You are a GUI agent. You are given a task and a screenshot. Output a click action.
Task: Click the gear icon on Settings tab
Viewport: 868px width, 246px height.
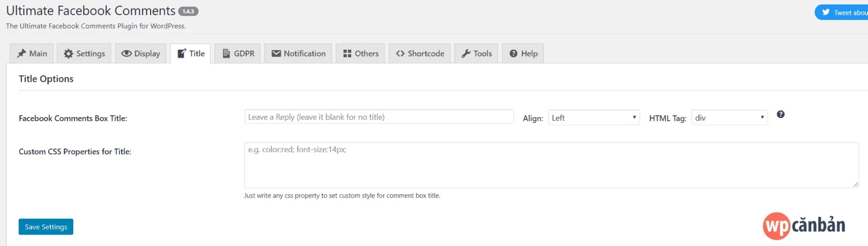click(x=68, y=54)
